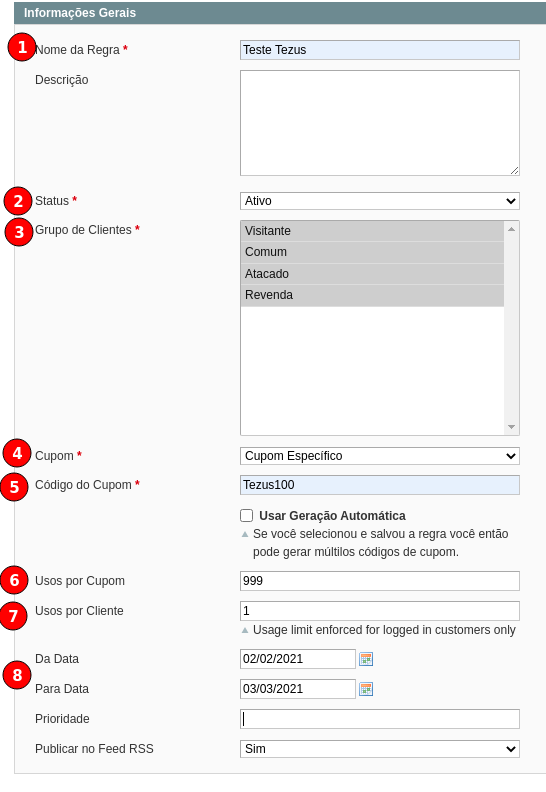The height and width of the screenshot is (792, 546).
Task: Enable the Usar Geração Automática checkbox
Action: coord(246,515)
